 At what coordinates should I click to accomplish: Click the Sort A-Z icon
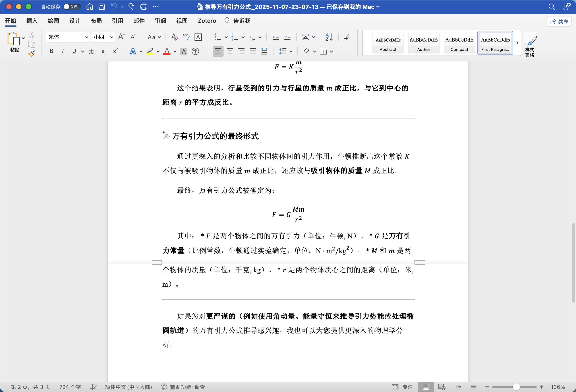click(x=329, y=37)
